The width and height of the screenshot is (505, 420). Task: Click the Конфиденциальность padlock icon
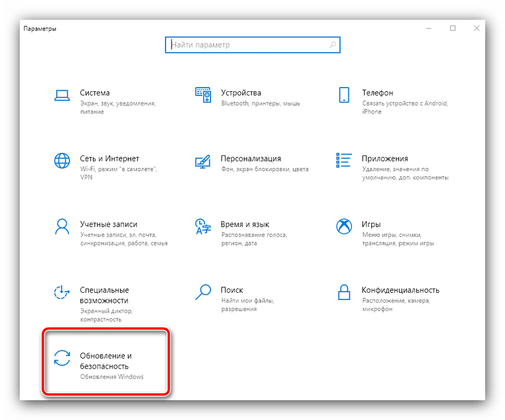tap(344, 292)
